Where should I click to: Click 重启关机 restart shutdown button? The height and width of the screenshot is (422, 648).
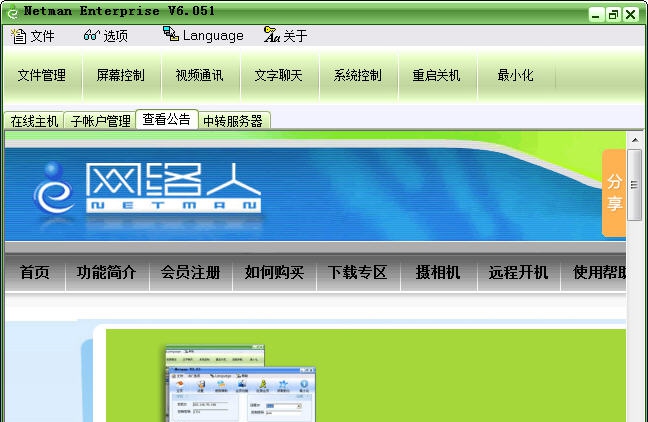pos(436,76)
